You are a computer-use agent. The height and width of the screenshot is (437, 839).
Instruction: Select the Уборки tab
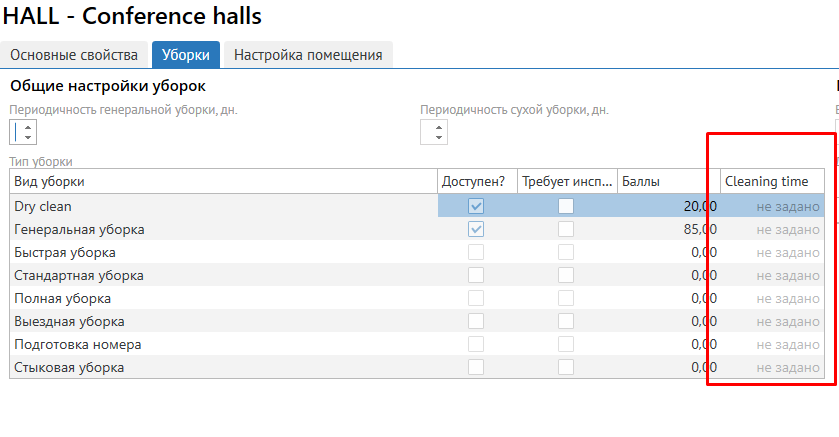[186, 55]
